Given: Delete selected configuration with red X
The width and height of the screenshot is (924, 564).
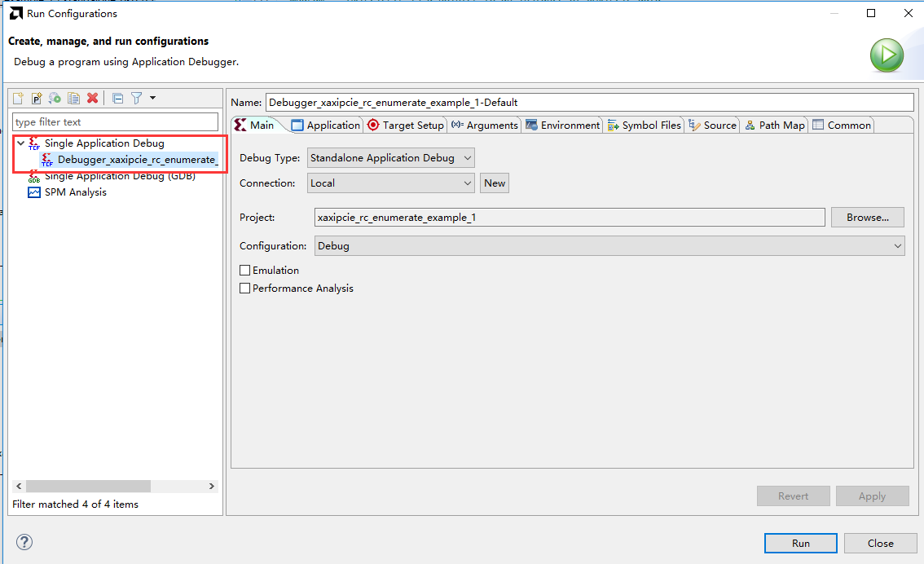Looking at the screenshot, I should tap(93, 98).
